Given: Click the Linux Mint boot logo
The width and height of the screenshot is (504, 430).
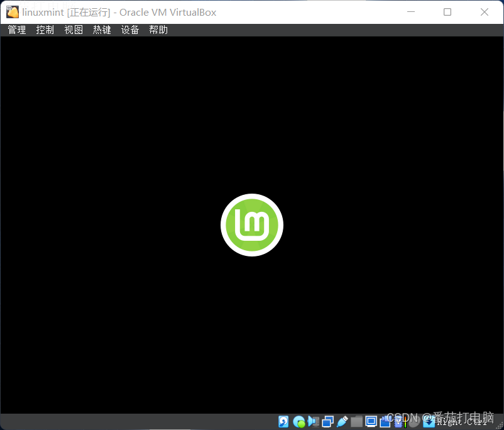Looking at the screenshot, I should coord(252,225).
